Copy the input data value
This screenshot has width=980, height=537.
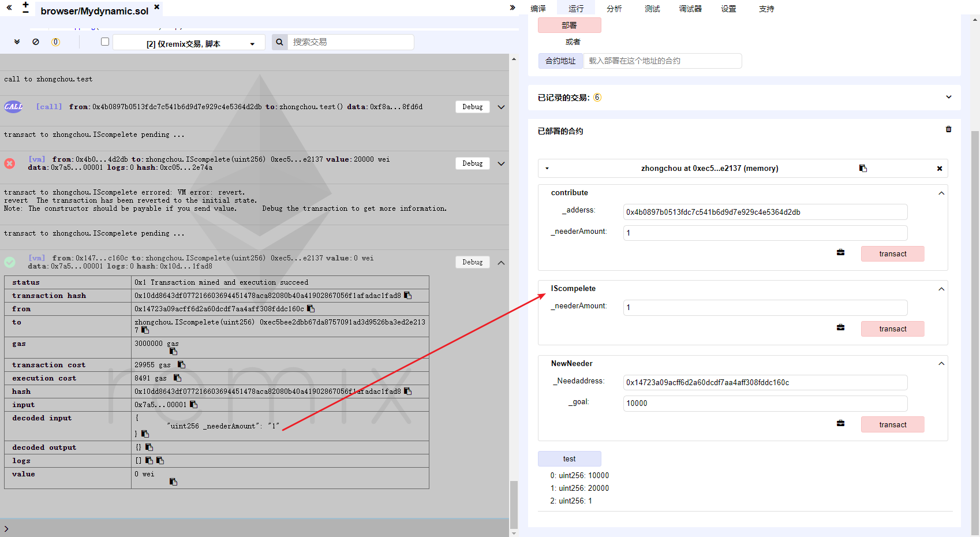tap(193, 405)
